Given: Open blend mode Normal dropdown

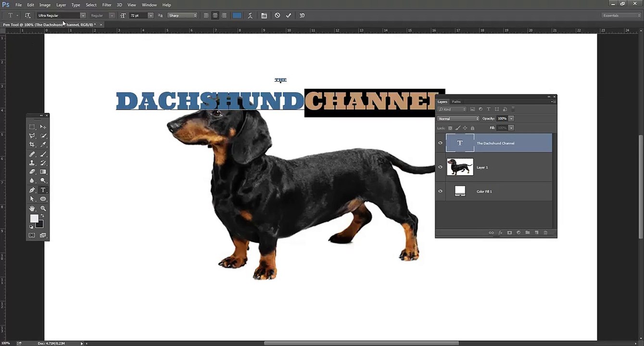Looking at the screenshot, I should pos(458,119).
